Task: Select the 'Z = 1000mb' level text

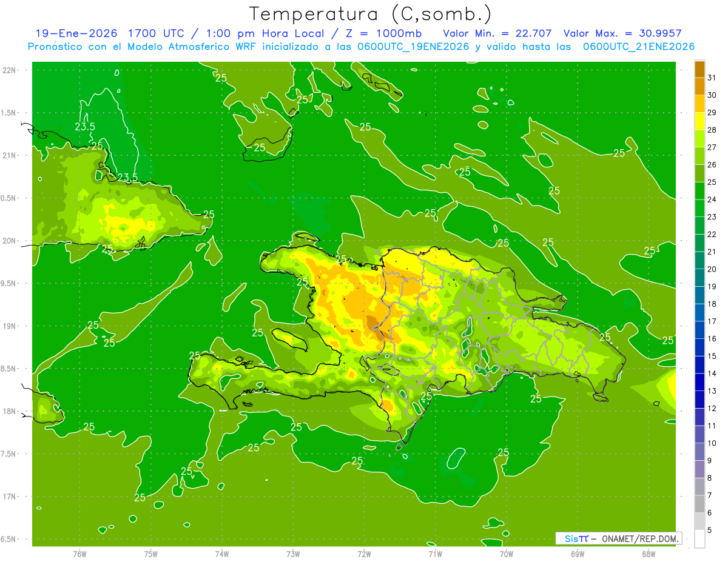Action: click(x=385, y=33)
